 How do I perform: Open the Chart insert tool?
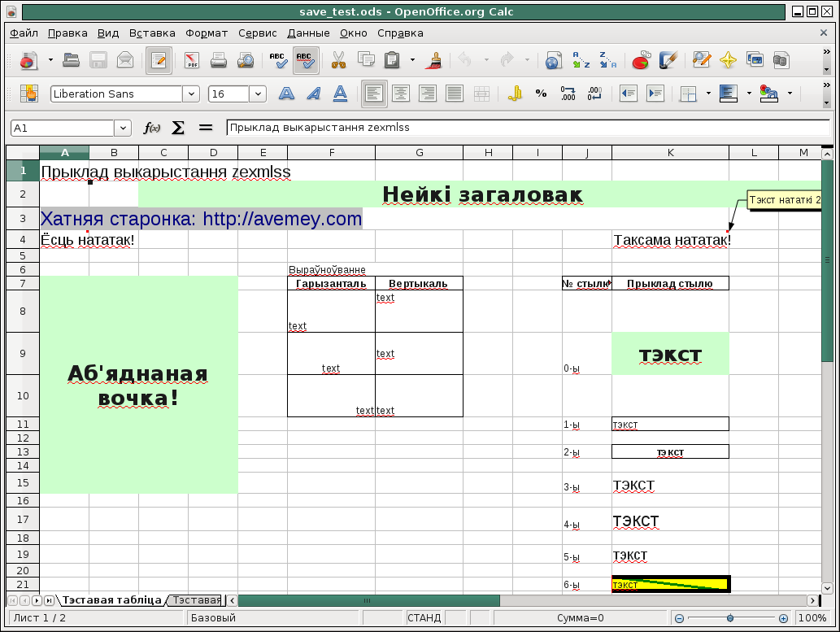641,60
